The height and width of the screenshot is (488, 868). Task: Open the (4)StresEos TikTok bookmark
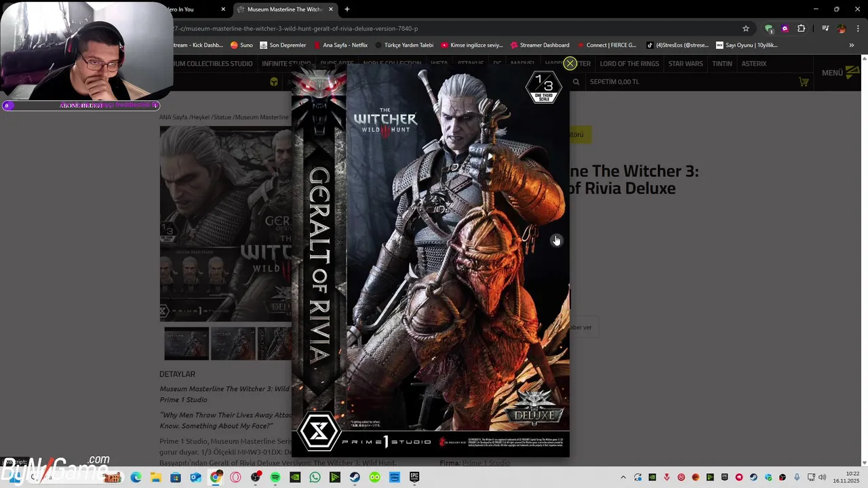(x=677, y=45)
